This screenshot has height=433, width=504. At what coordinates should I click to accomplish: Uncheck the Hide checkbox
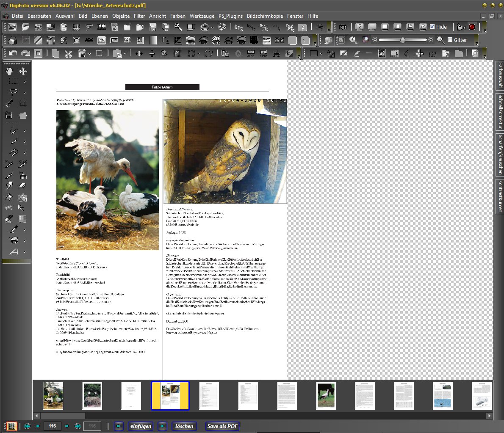[x=432, y=27]
